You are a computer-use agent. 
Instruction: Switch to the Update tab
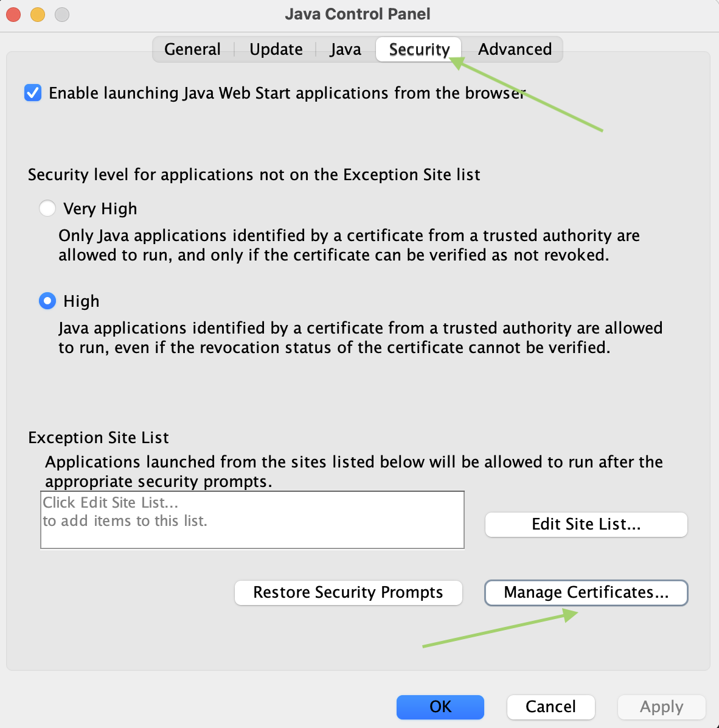[275, 49]
